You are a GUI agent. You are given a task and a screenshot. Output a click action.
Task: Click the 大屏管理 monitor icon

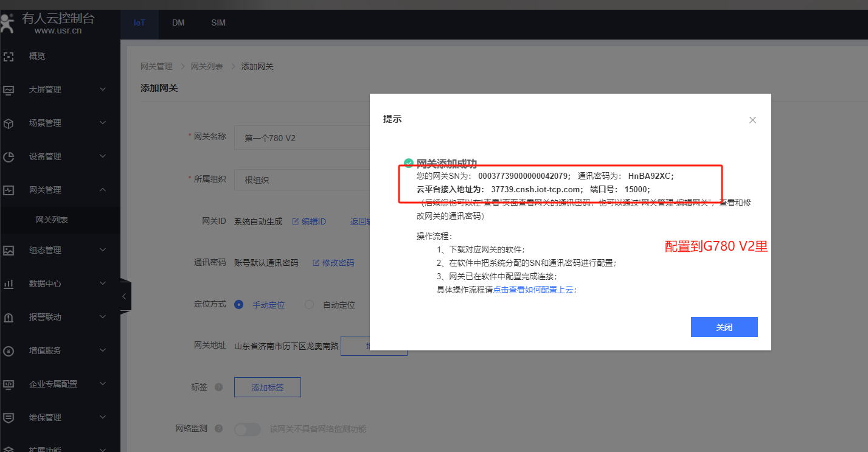pyautogui.click(x=9, y=89)
